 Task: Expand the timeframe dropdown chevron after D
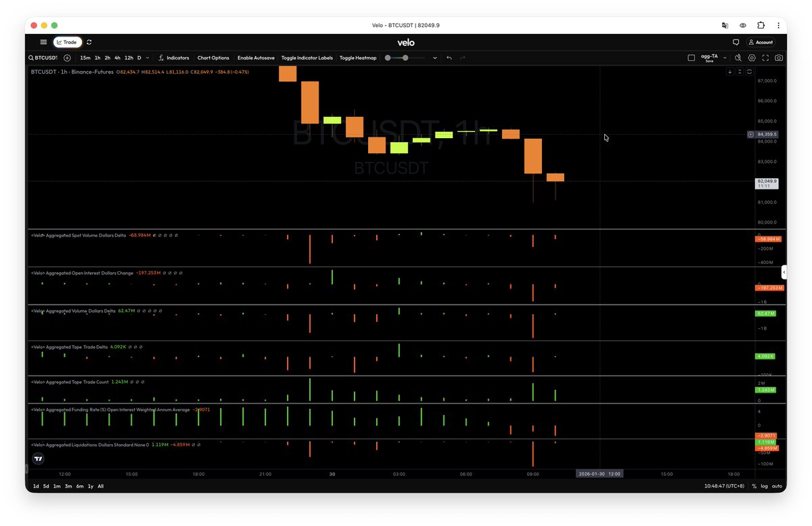tap(149, 58)
